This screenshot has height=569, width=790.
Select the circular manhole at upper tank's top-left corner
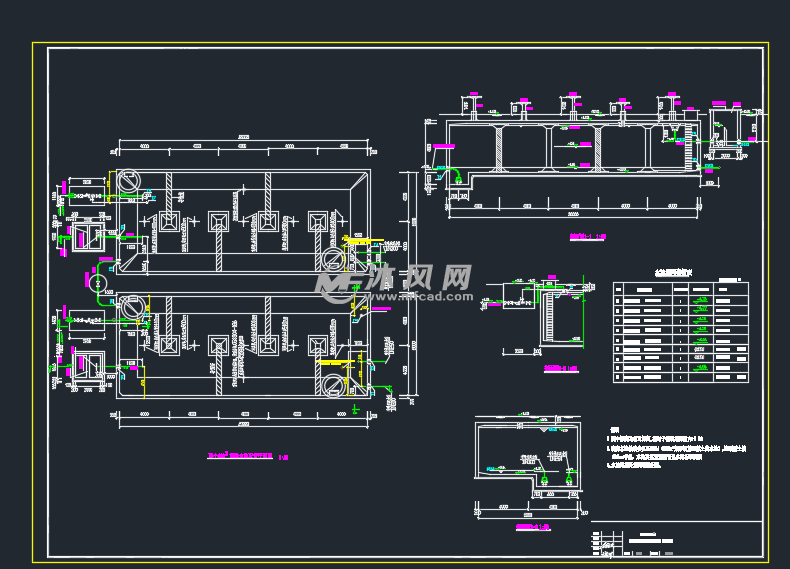128,181
